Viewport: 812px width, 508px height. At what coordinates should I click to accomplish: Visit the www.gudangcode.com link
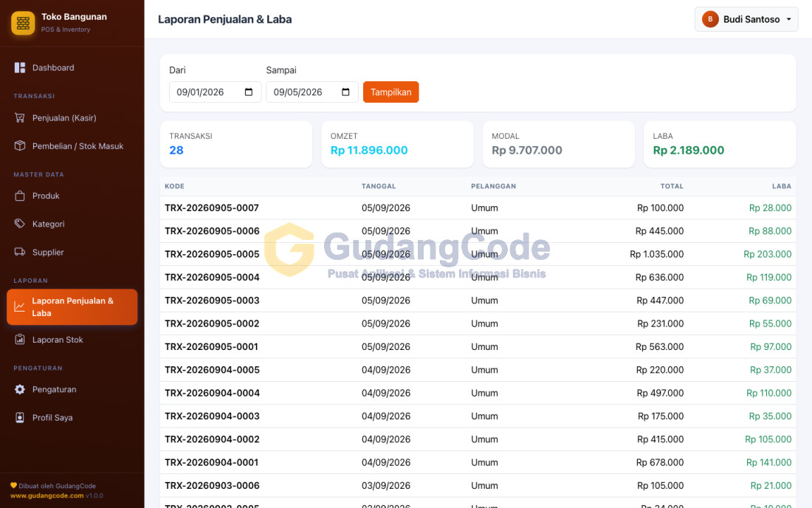click(x=47, y=495)
